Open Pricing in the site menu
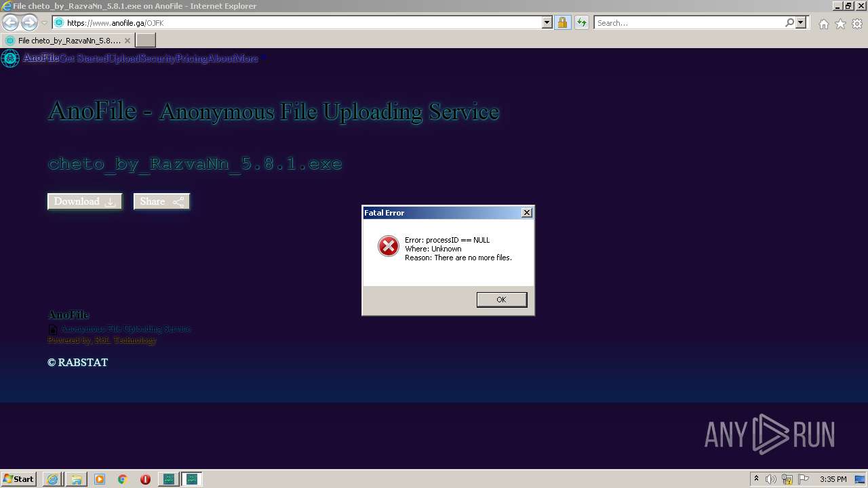 click(x=192, y=58)
